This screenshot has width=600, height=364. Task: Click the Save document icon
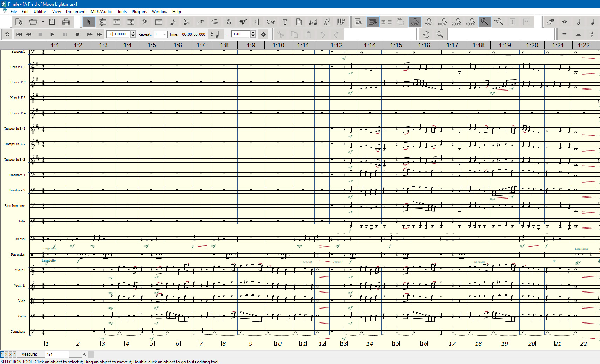[52, 22]
